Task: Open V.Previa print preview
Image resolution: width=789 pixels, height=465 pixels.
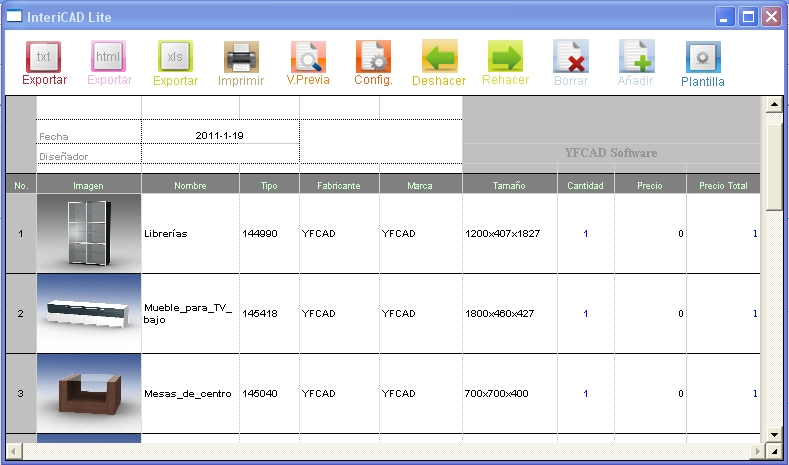Action: (308, 63)
